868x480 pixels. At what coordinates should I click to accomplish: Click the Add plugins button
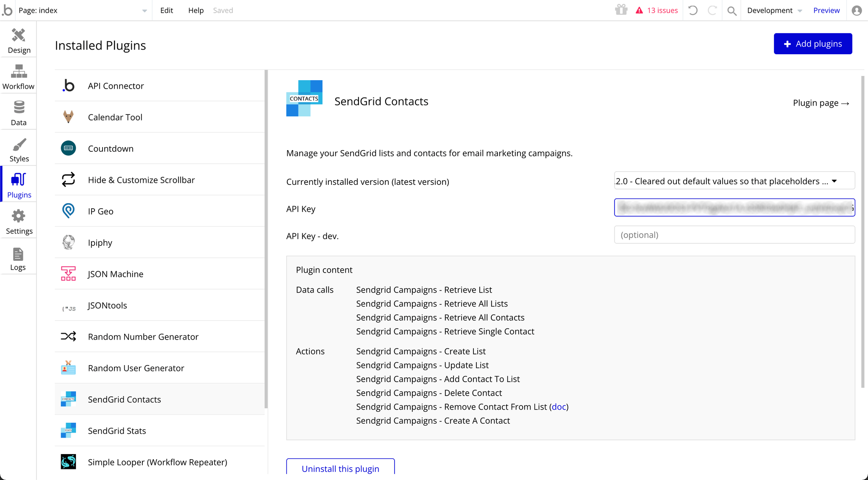[812, 44]
